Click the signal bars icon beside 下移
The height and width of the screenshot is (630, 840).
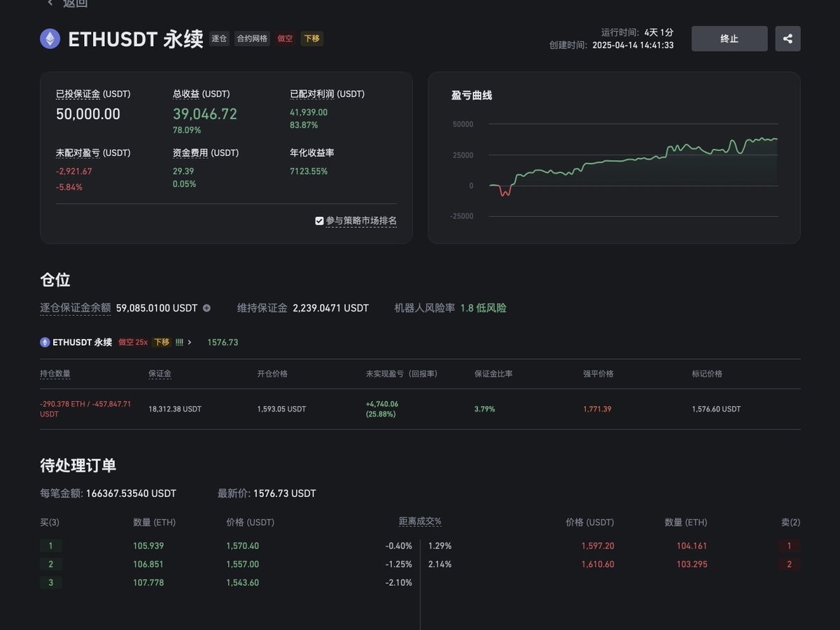(179, 342)
